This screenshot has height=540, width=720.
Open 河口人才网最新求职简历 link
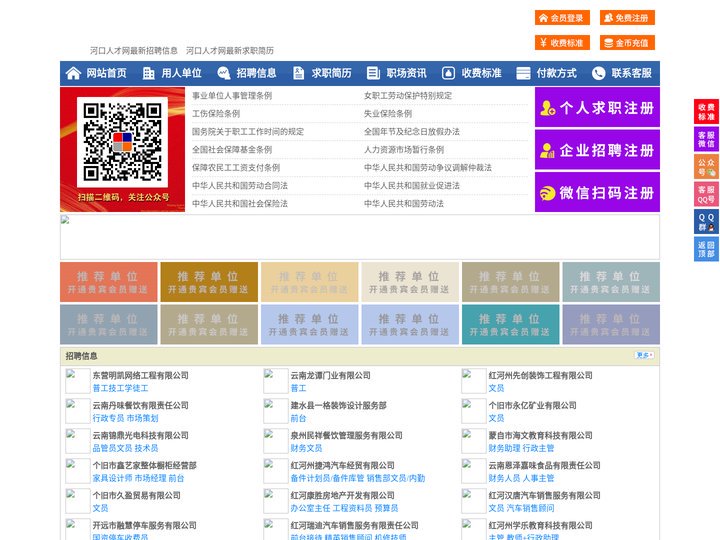click(230, 51)
